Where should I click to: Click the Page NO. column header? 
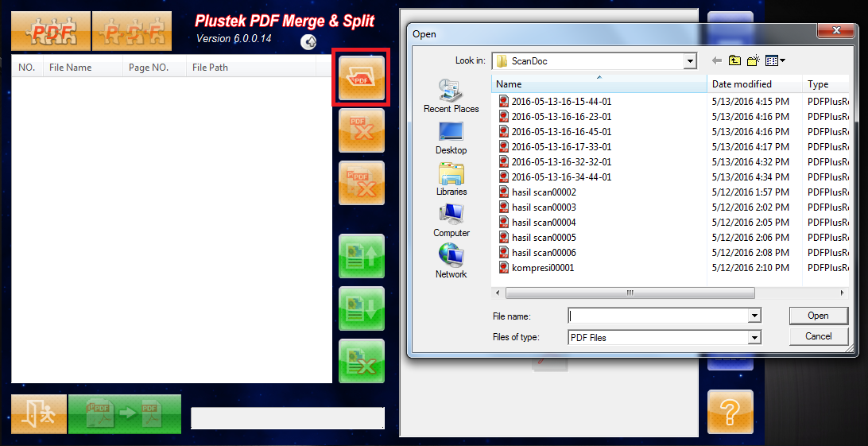tap(154, 68)
